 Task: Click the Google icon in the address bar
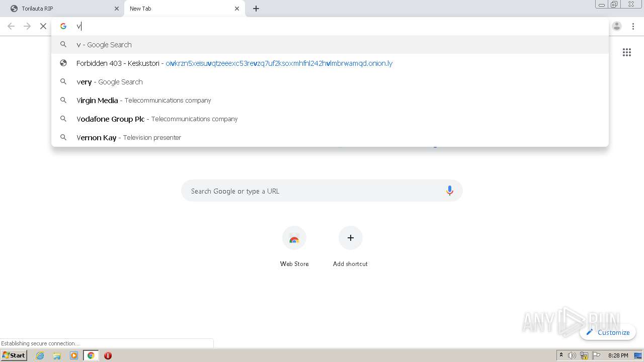click(x=63, y=26)
